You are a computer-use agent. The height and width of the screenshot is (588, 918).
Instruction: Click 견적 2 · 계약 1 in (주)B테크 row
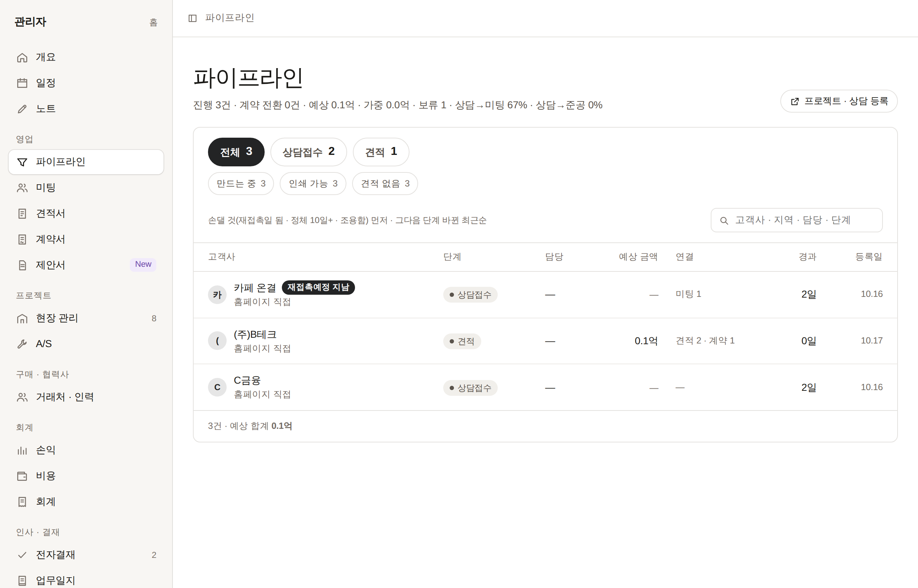705,341
